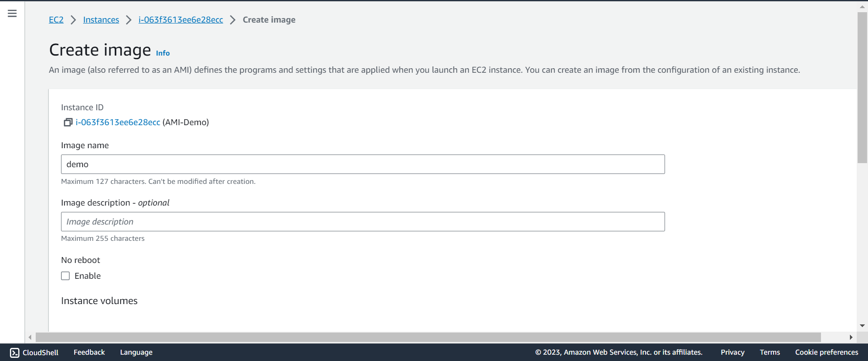868x361 pixels.
Task: Click the vertical scrollbar up arrow
Action: pyautogui.click(x=862, y=7)
